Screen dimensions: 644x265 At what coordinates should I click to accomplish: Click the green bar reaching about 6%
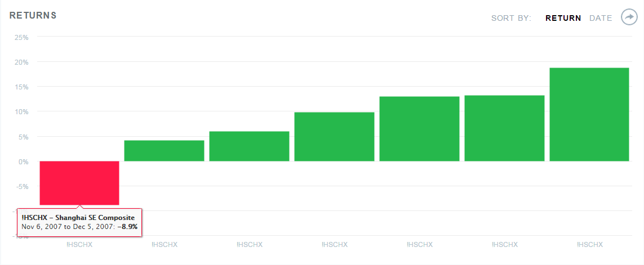coord(249,146)
